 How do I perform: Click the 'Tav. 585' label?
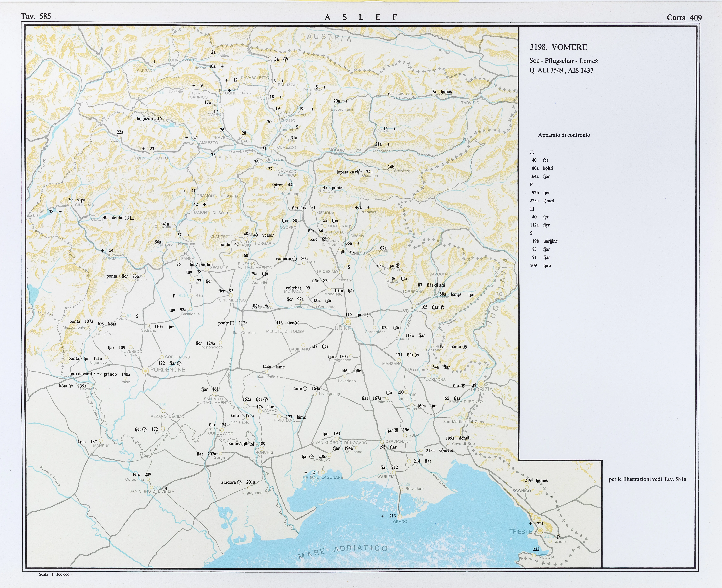(35, 16)
